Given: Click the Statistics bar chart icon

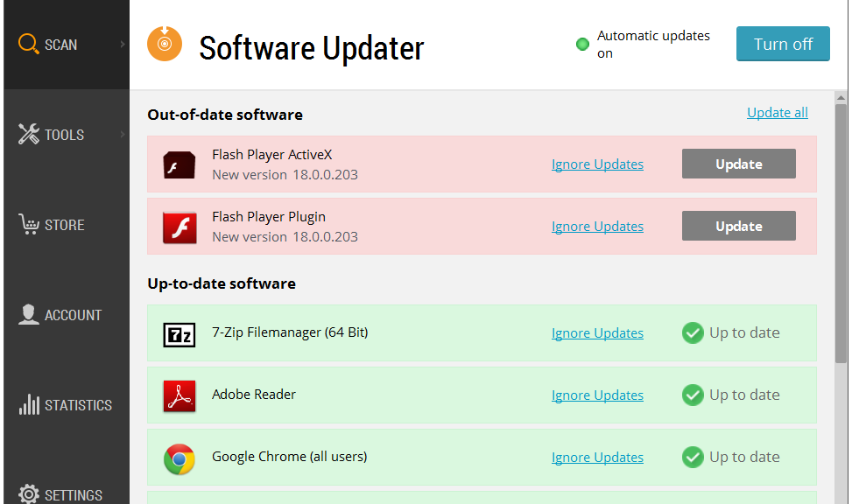Looking at the screenshot, I should coord(29,405).
